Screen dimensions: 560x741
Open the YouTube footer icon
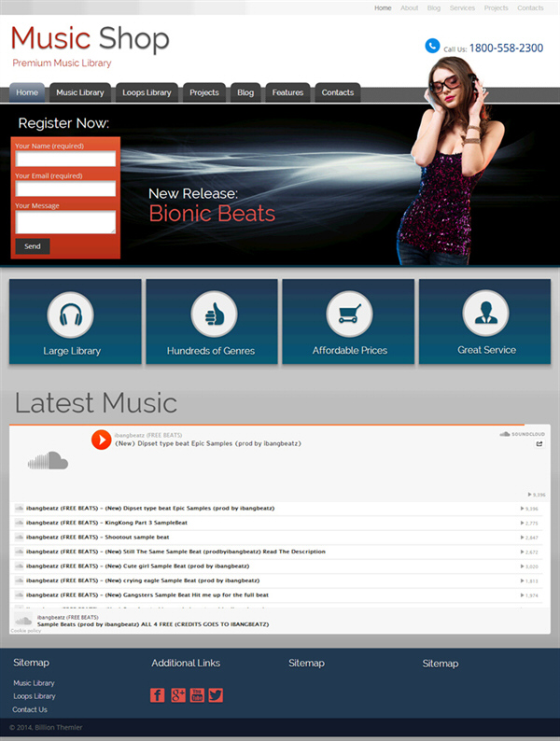pos(197,695)
